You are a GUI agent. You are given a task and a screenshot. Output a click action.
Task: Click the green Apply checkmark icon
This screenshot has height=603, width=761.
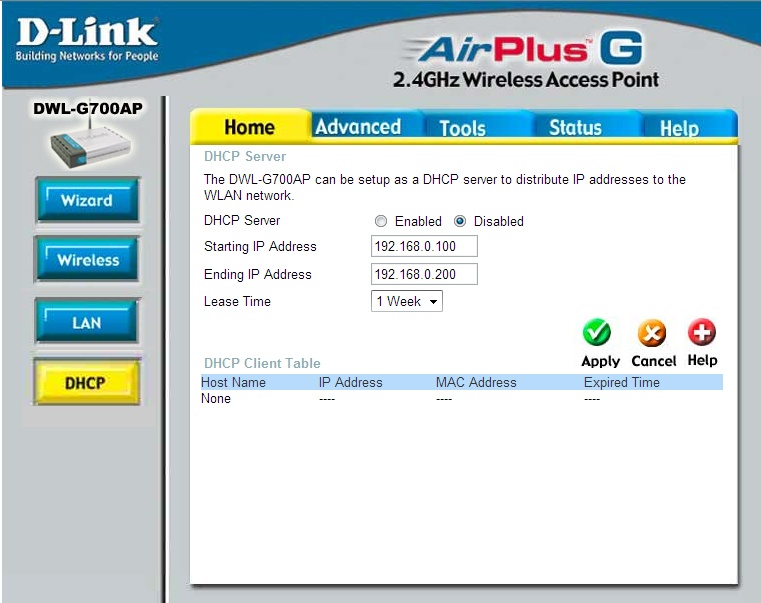pos(596,333)
